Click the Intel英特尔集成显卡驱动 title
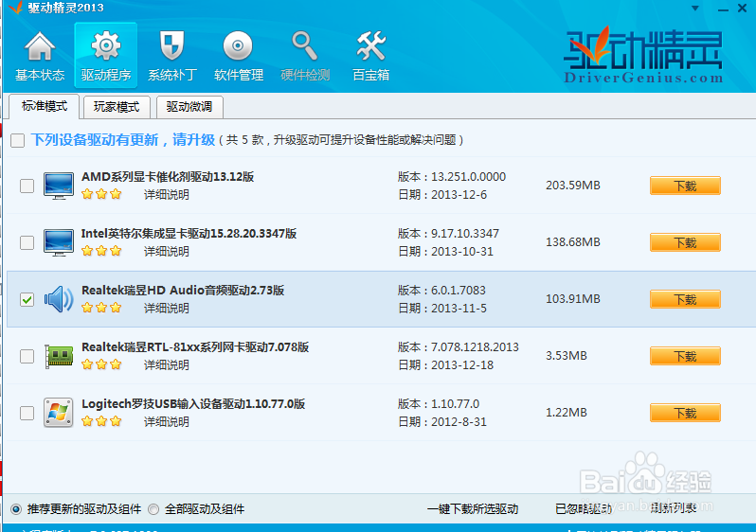Screen dimensions: 756x532 [x=189, y=234]
